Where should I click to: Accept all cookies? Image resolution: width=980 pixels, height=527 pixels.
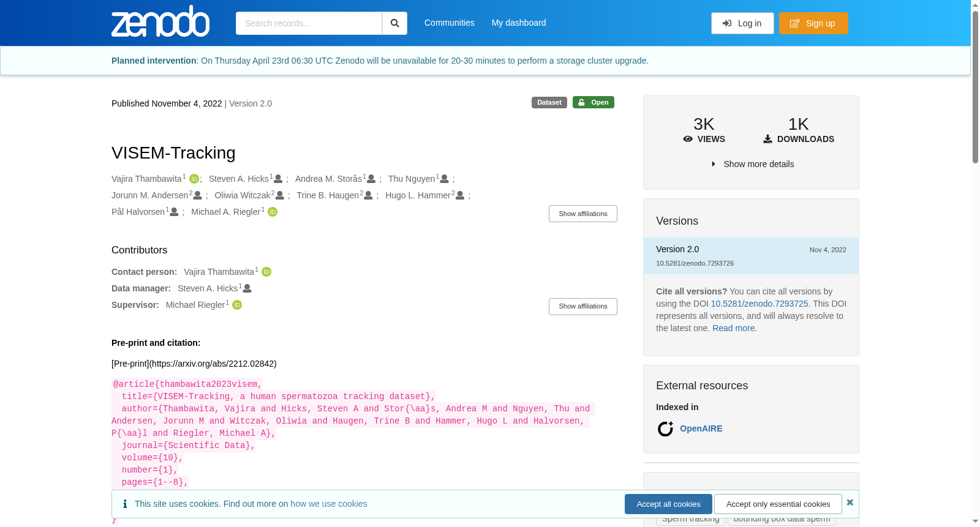click(x=668, y=504)
